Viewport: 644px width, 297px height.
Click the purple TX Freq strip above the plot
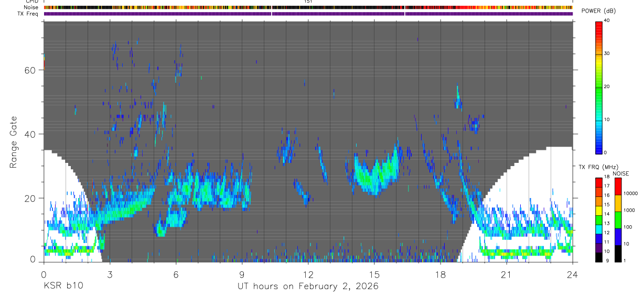click(x=308, y=14)
